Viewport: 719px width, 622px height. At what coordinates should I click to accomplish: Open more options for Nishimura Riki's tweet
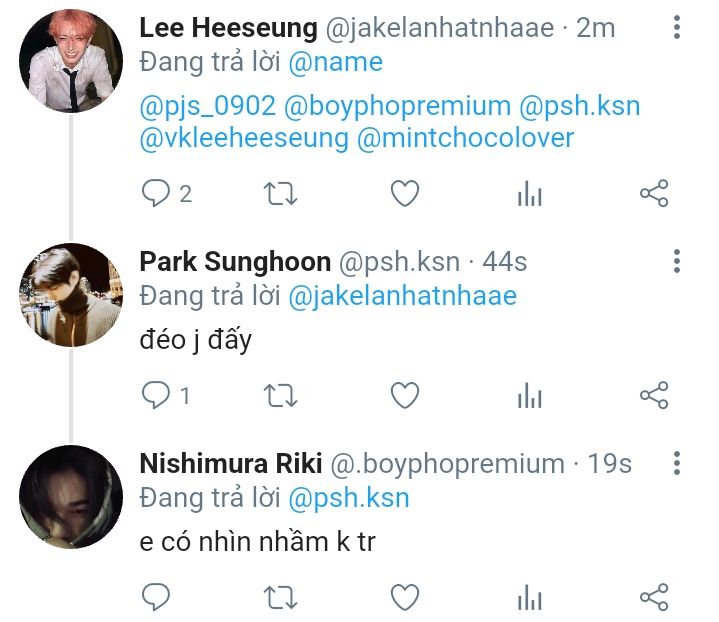click(677, 464)
